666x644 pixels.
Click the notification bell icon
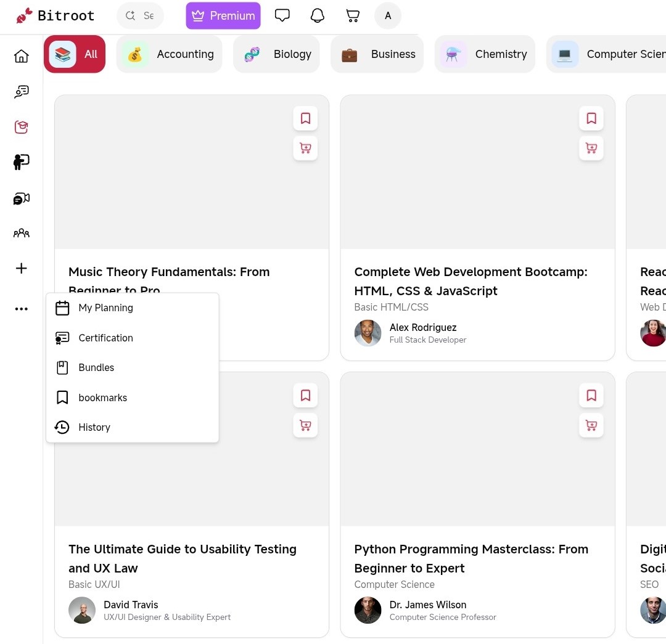point(317,16)
